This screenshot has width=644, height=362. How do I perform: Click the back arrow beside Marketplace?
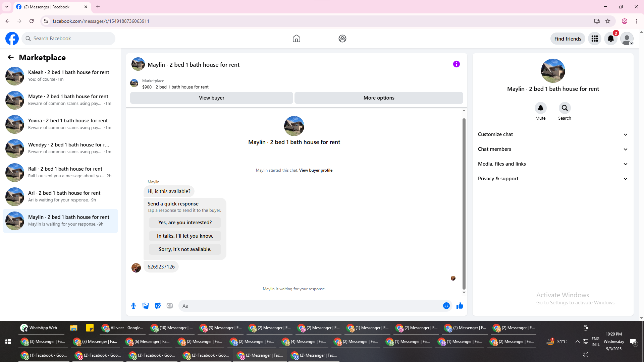11,58
